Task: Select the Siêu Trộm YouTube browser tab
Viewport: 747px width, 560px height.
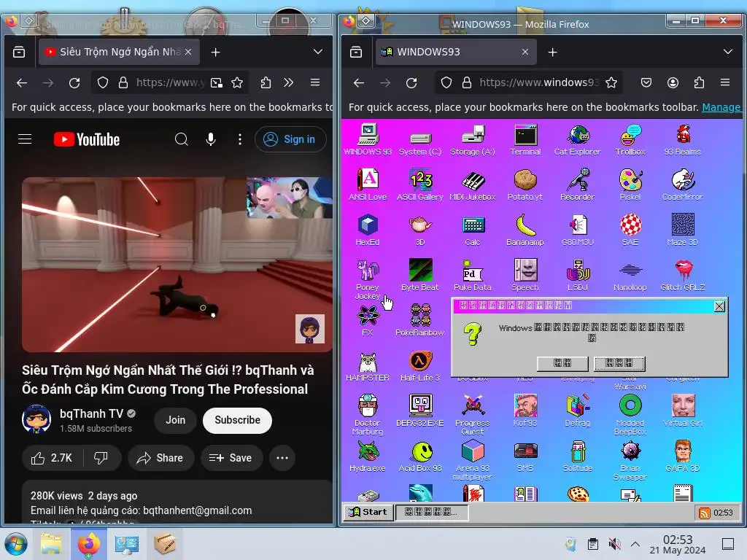Action: pos(119,52)
